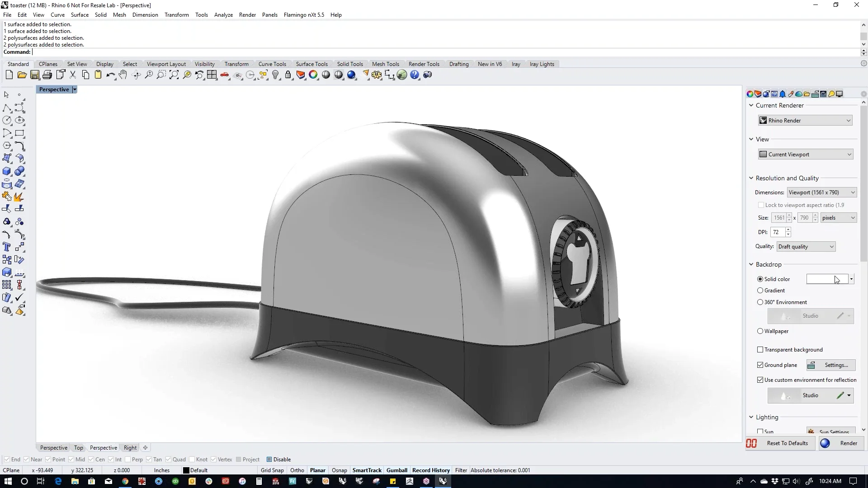Select the Text tool in left toolbar

tap(7, 247)
